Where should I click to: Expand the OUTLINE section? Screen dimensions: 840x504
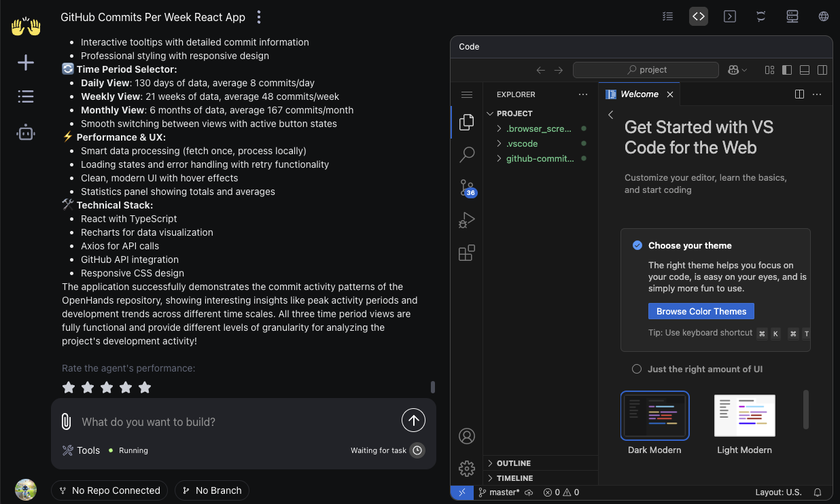click(x=540, y=463)
